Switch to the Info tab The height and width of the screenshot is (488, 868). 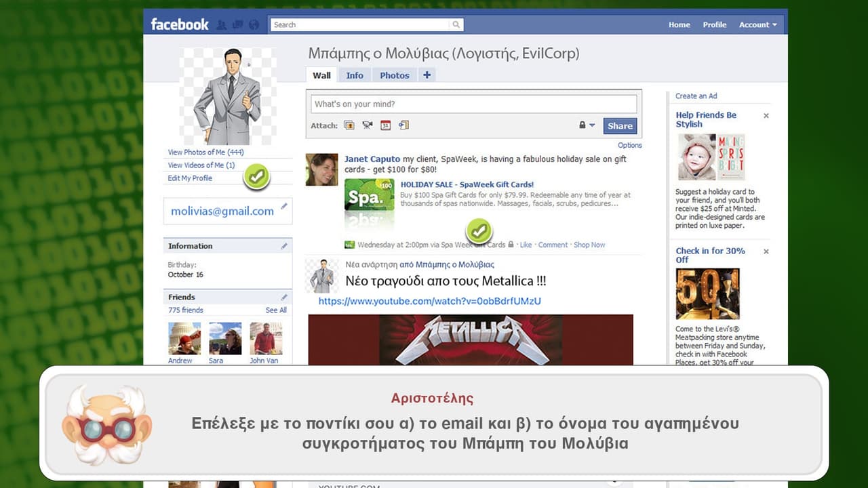[355, 75]
